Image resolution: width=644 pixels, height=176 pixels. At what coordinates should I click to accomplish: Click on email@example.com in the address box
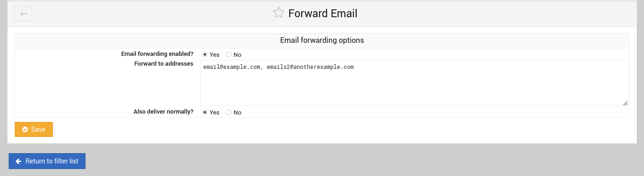pos(231,67)
